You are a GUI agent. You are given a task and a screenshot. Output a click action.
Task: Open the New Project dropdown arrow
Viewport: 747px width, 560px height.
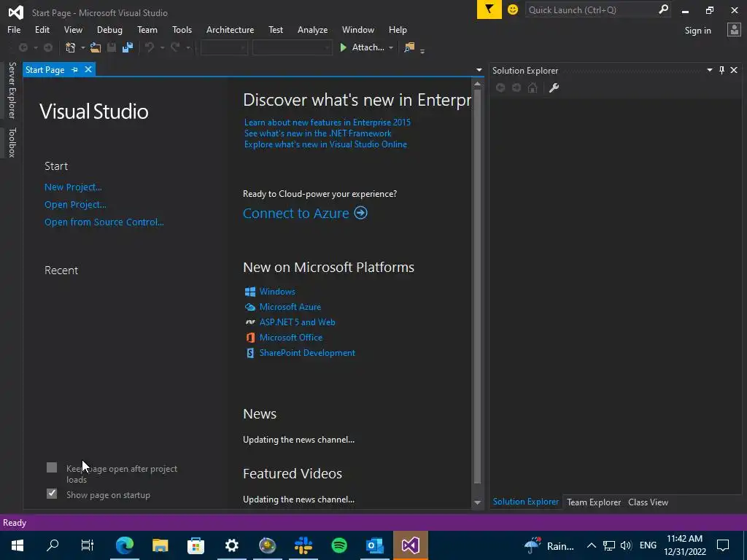click(x=83, y=47)
